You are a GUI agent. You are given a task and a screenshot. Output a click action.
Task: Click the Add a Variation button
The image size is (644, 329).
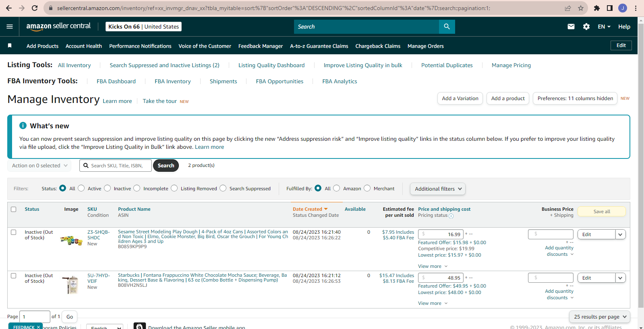(460, 99)
